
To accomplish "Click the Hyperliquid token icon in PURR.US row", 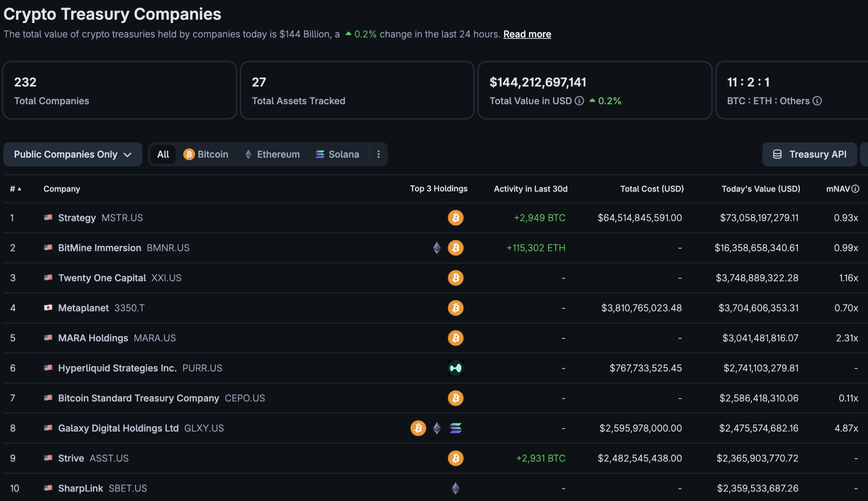I will pyautogui.click(x=455, y=368).
